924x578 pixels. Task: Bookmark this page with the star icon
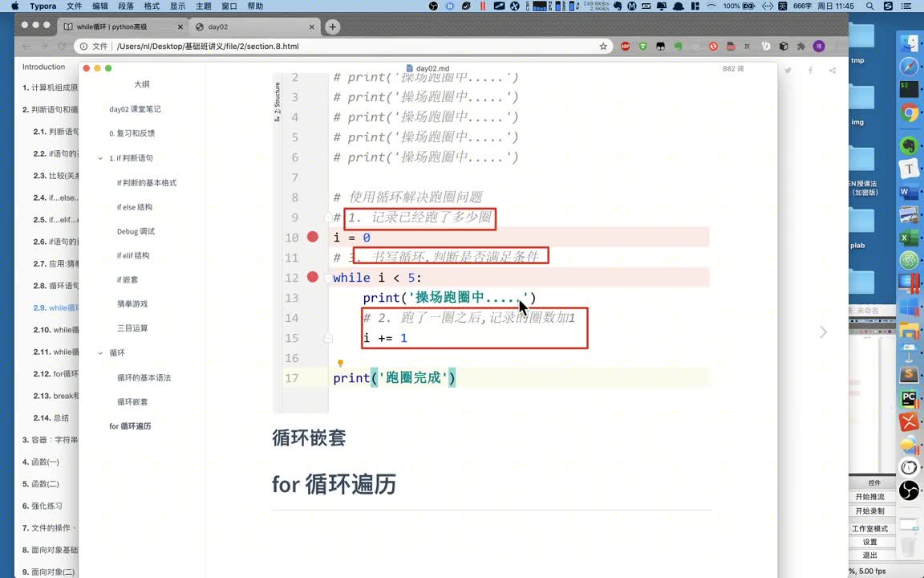click(x=603, y=46)
